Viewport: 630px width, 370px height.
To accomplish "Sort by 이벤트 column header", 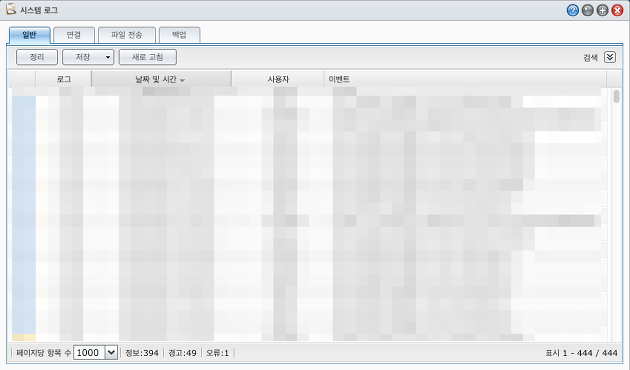I will coord(465,79).
